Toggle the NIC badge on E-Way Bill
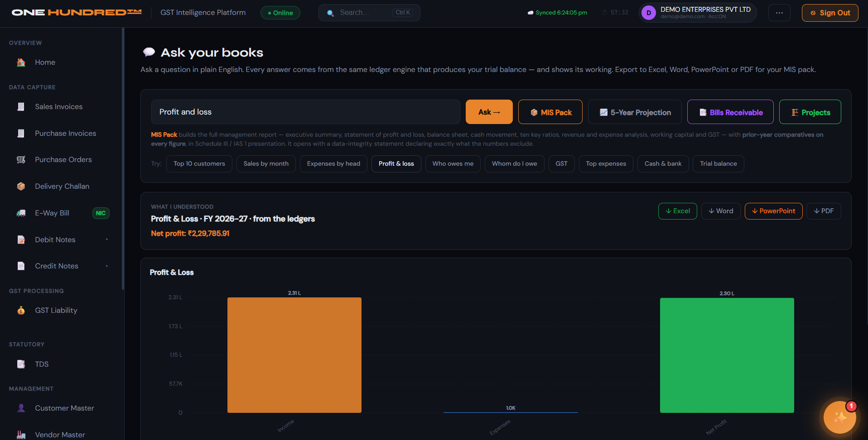The height and width of the screenshot is (440, 868). coord(101,213)
